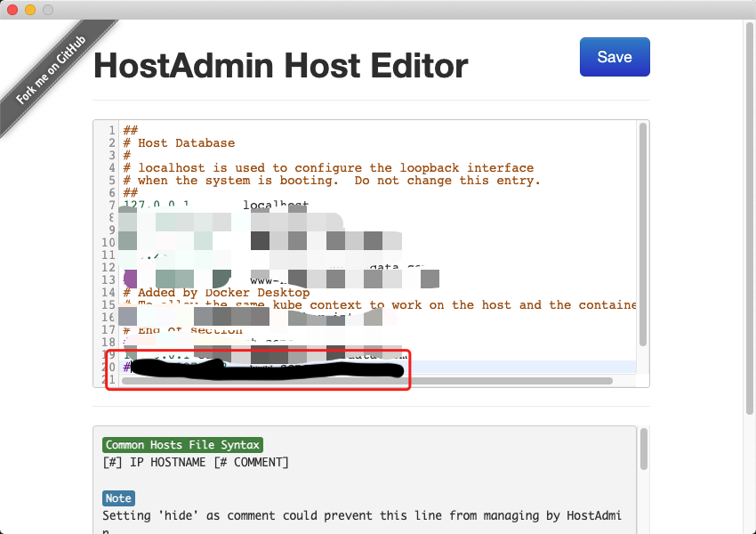This screenshot has height=534, width=756.
Task: Click the editor horizontal scrollbar
Action: tap(367, 381)
